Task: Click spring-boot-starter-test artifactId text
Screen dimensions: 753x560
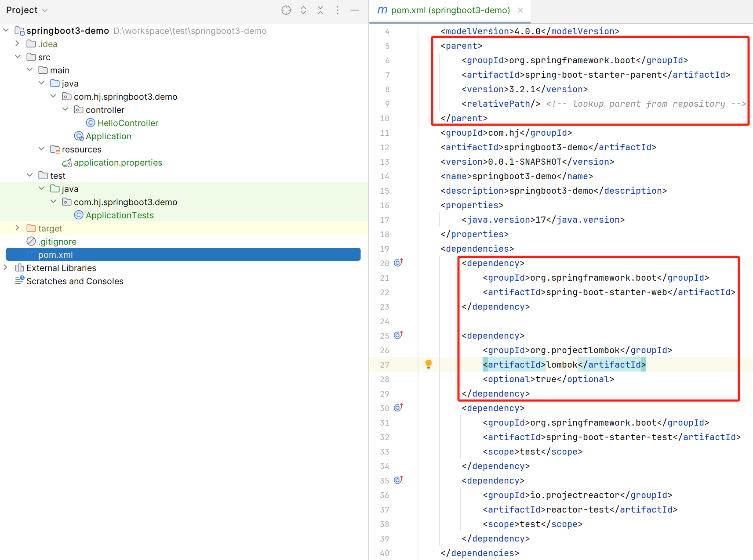Action: [x=609, y=437]
